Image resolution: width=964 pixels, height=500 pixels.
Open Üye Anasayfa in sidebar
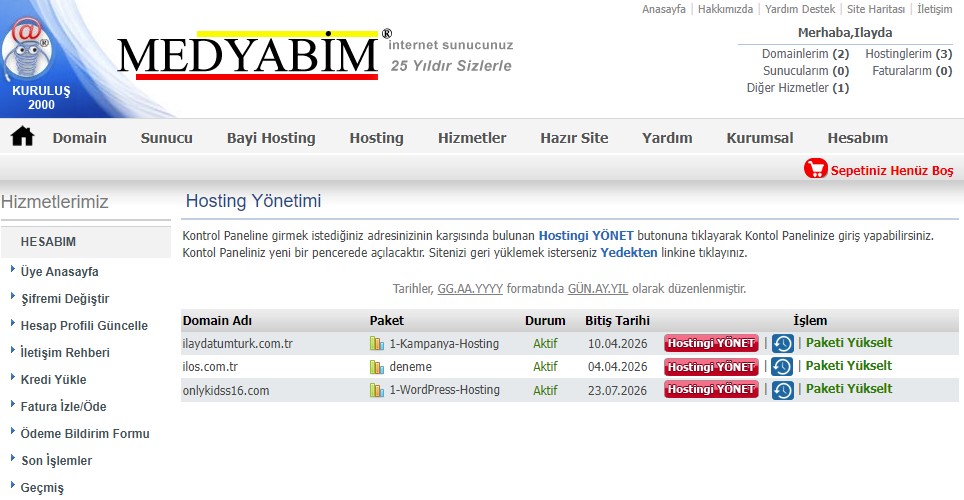(x=59, y=272)
